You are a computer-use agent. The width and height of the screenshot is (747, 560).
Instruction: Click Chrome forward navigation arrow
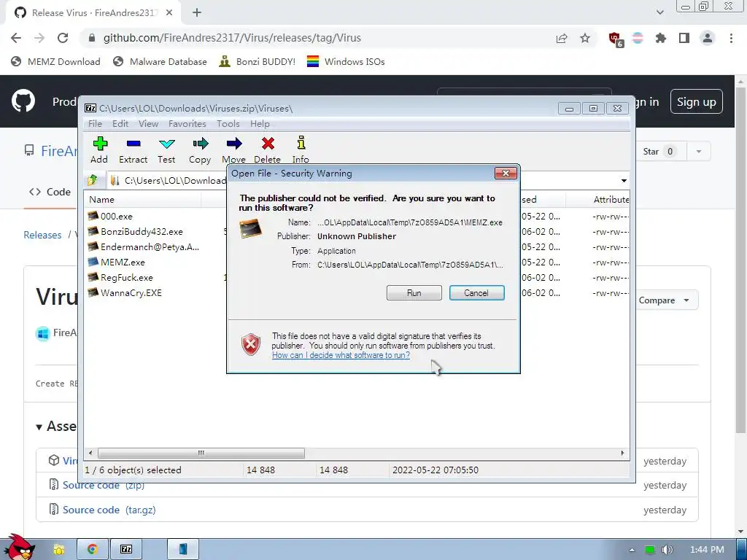39,38
